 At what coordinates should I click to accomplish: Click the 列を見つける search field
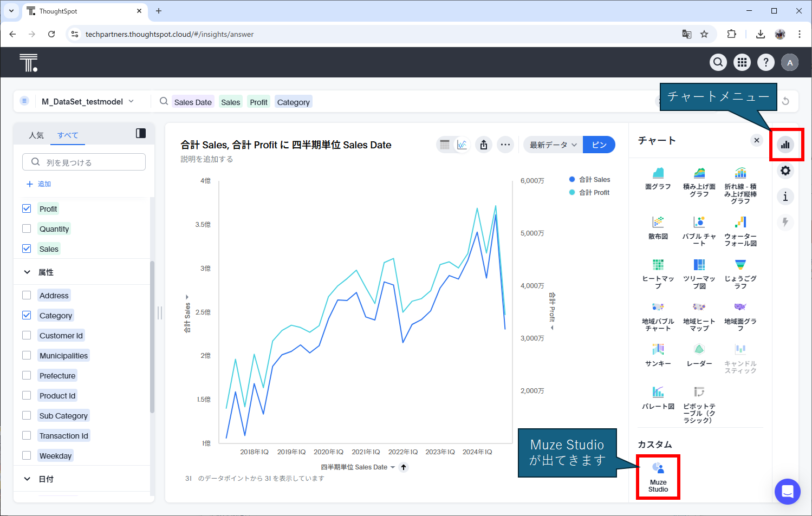[x=84, y=162]
